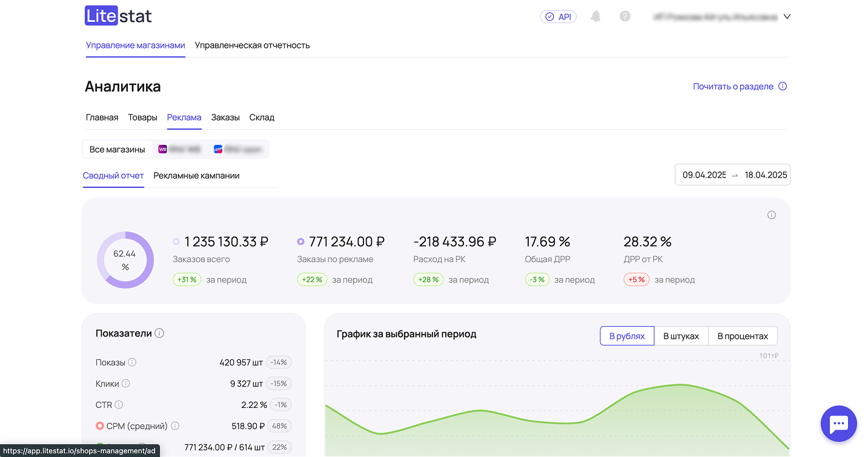
Task: Select the Wildberries shop filter
Action: point(179,149)
